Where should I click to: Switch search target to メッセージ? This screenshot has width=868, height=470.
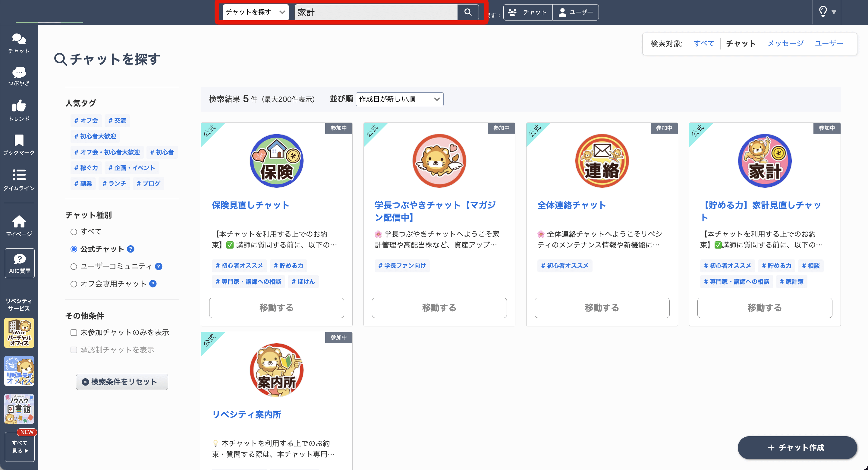785,43
